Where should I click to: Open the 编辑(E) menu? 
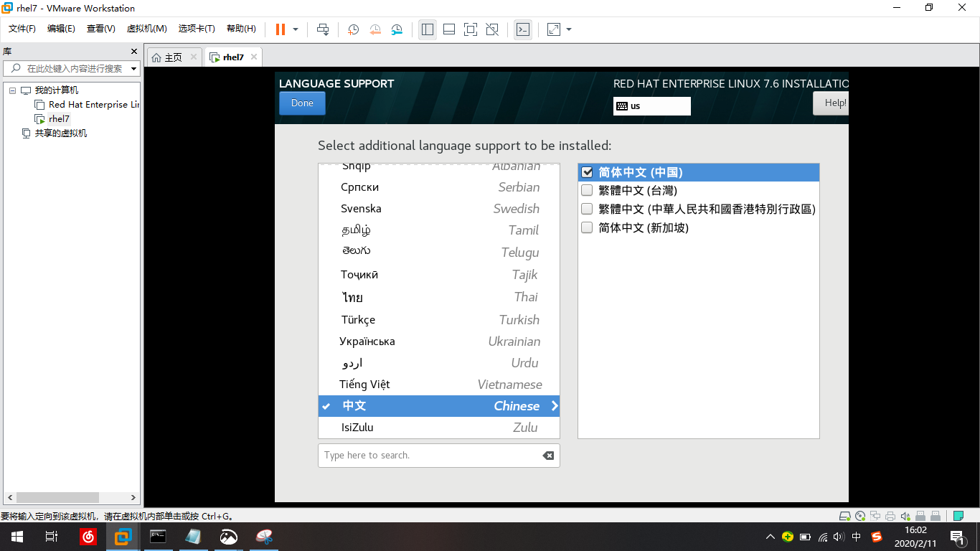pyautogui.click(x=61, y=29)
